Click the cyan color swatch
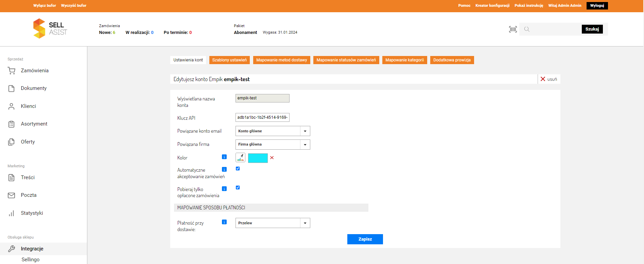This screenshot has width=644, height=264. point(258,158)
